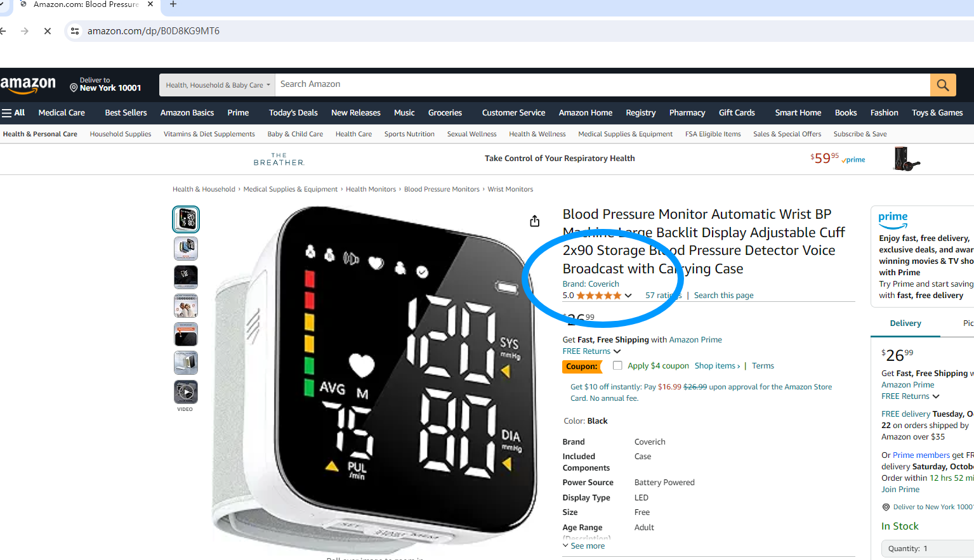Screen dimensions: 974x560
Task: Open a new browser tab
Action: coord(173,4)
